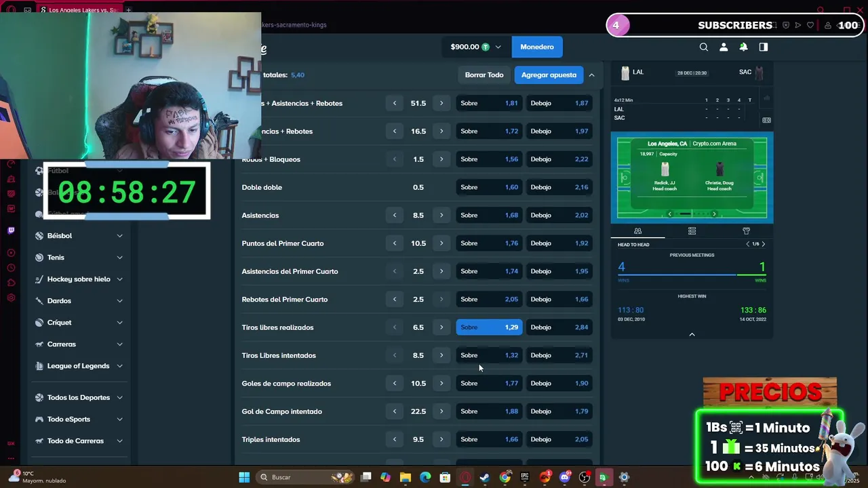Image resolution: width=868 pixels, height=488 pixels.
Task: Open the search magnifier in site header
Action: (704, 47)
